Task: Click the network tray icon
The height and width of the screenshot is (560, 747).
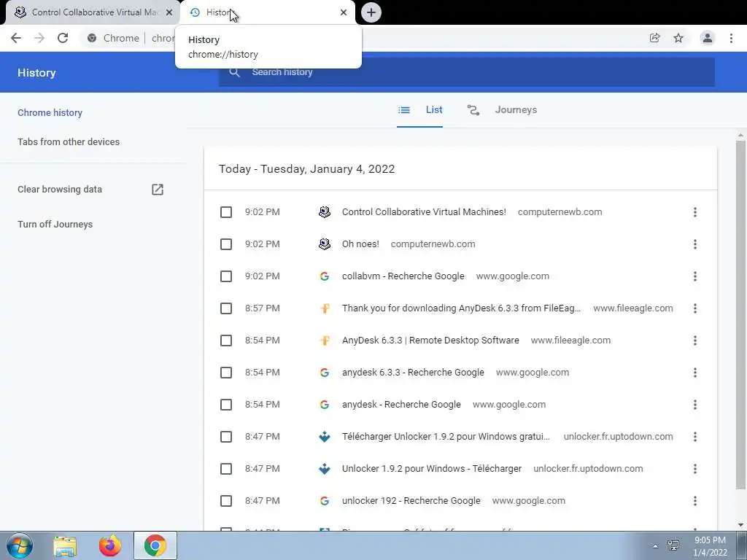Action: tap(673, 545)
